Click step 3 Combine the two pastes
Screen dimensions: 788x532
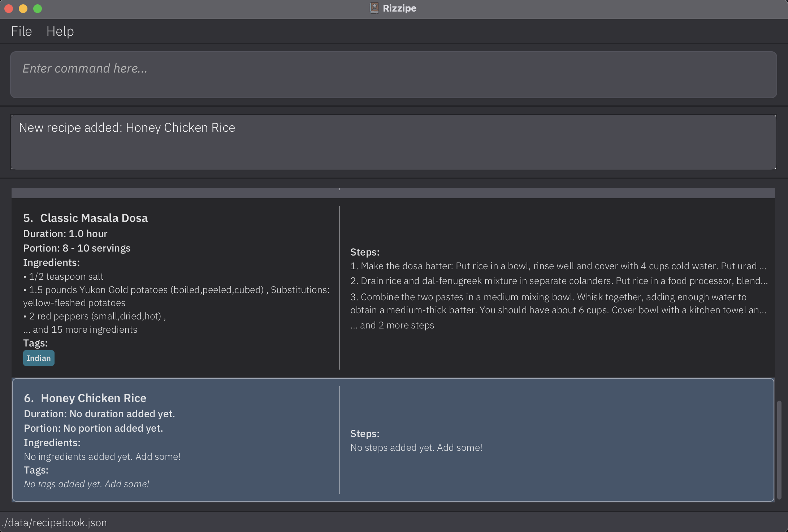click(558, 304)
